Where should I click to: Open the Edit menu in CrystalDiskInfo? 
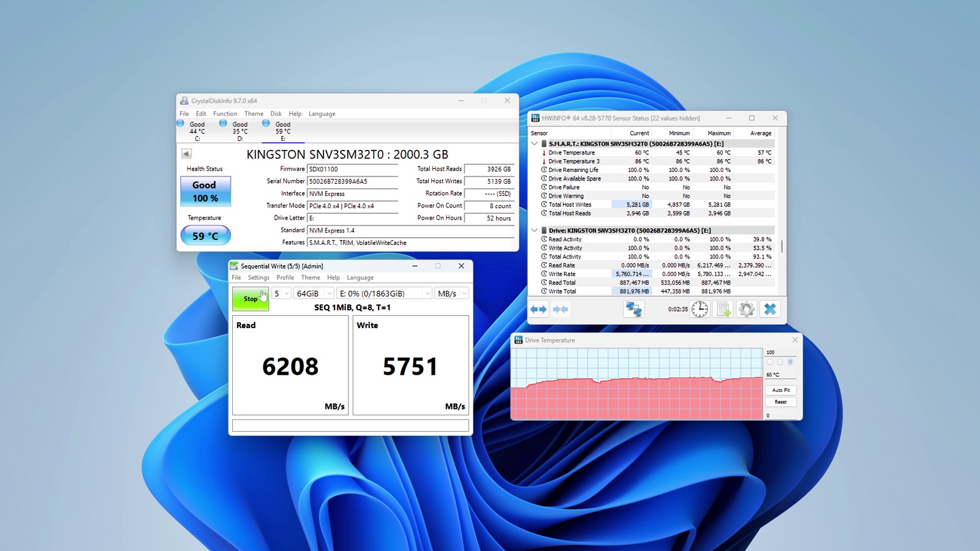(x=201, y=114)
